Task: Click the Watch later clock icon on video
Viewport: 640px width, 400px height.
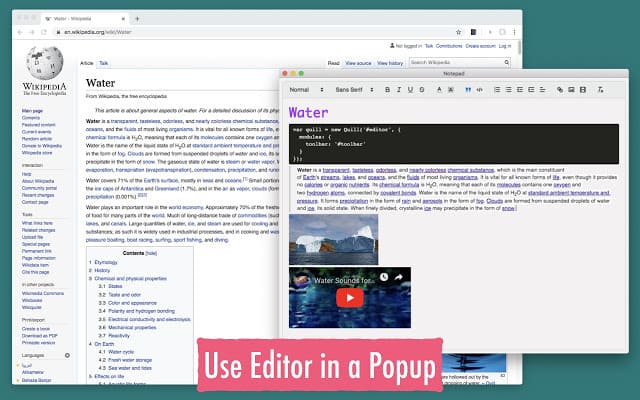Action: click(x=384, y=278)
